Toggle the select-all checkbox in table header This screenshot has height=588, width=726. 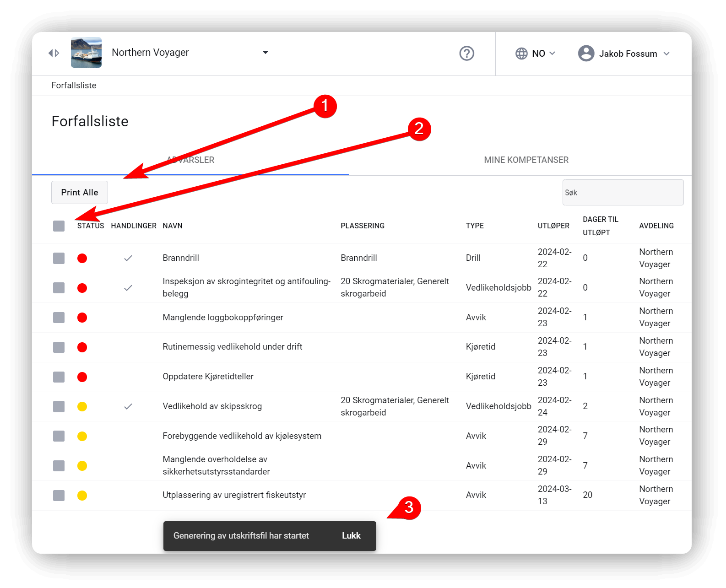point(59,226)
